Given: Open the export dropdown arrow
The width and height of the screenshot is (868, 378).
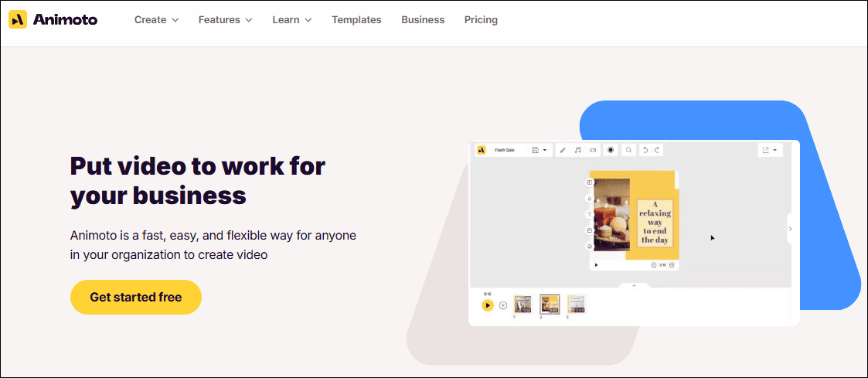Looking at the screenshot, I should tap(775, 150).
